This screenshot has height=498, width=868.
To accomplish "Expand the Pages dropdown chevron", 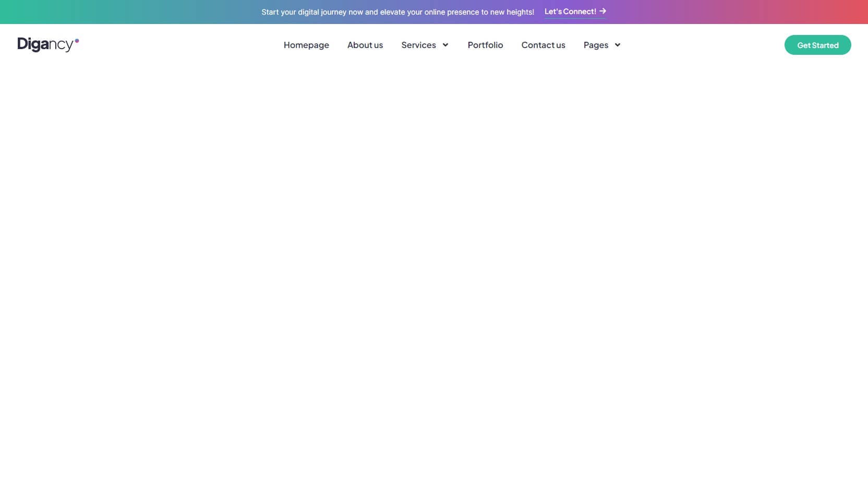I will [618, 45].
